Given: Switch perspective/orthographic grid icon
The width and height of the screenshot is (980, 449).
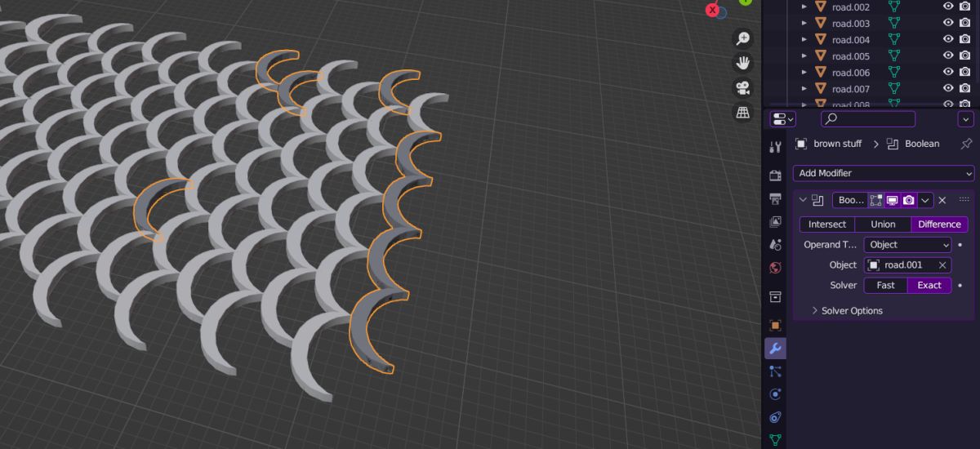Looking at the screenshot, I should point(743,113).
